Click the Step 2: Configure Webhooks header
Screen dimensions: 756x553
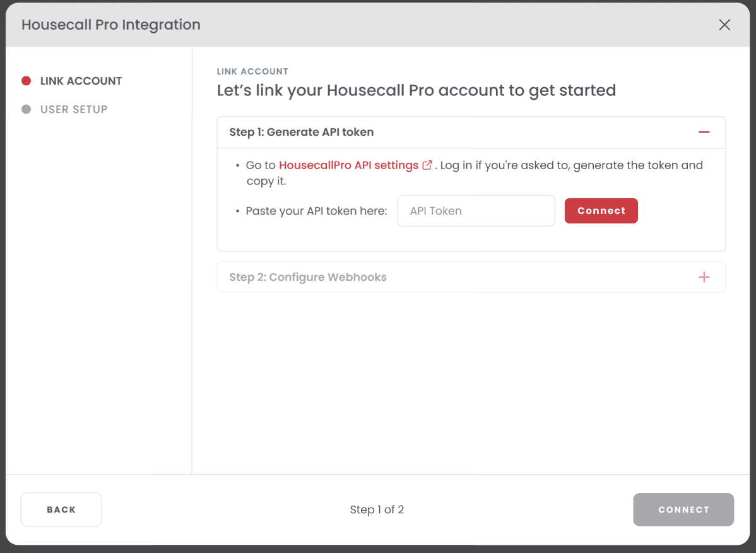[471, 277]
